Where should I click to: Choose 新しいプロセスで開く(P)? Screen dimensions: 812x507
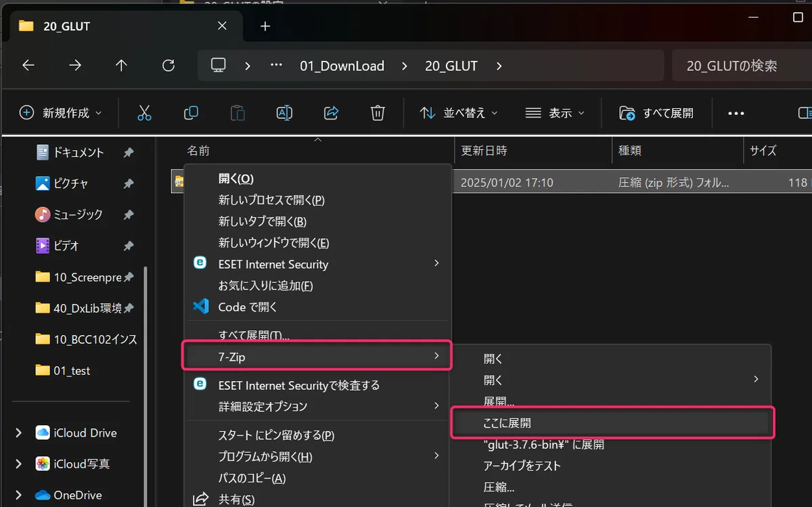[x=318, y=200]
